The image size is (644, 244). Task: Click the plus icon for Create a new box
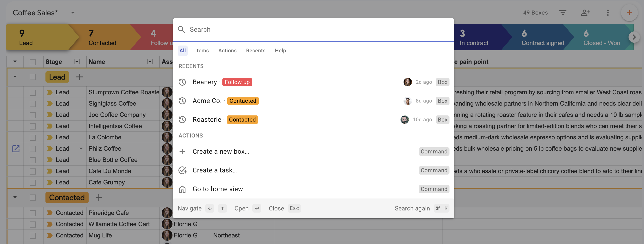click(182, 151)
